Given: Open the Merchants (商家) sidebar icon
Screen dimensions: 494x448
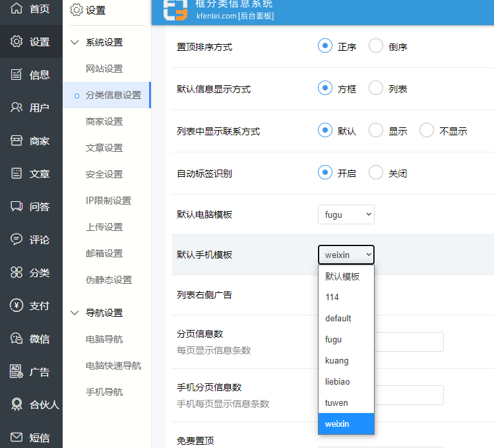Looking at the screenshot, I should 16,141.
